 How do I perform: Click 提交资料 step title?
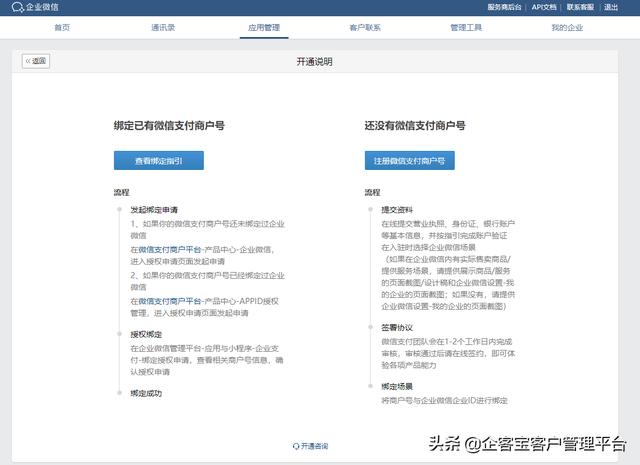397,210
